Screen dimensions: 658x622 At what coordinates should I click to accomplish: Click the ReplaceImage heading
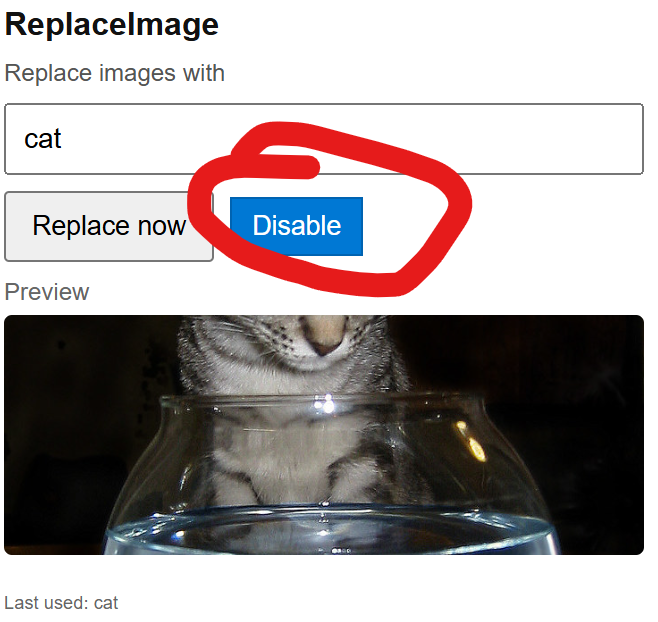pyautogui.click(x=112, y=24)
